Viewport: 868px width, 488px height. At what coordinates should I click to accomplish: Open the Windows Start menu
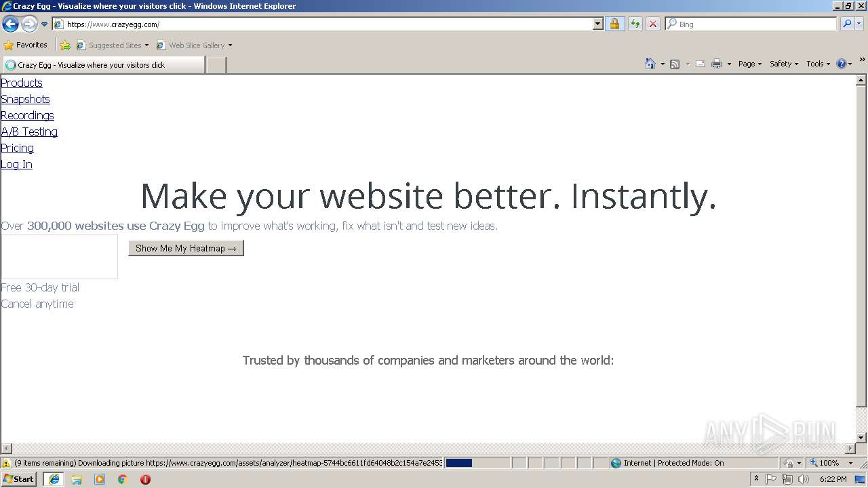19,479
